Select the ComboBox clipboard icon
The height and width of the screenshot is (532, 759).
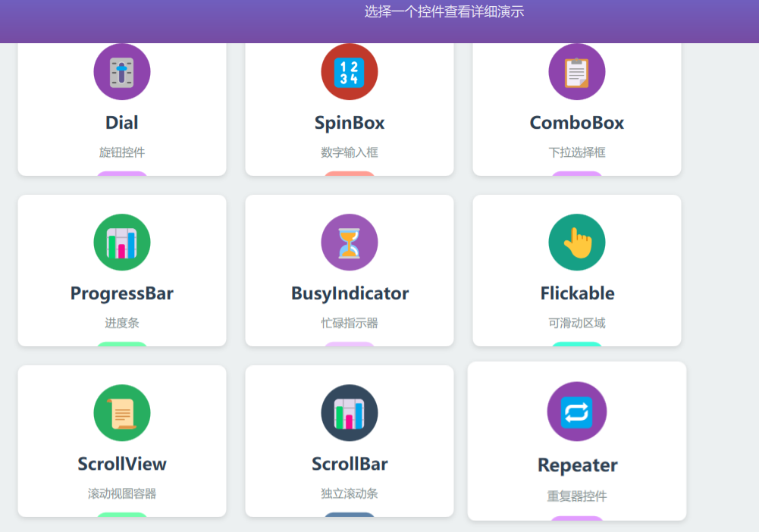pos(577,72)
